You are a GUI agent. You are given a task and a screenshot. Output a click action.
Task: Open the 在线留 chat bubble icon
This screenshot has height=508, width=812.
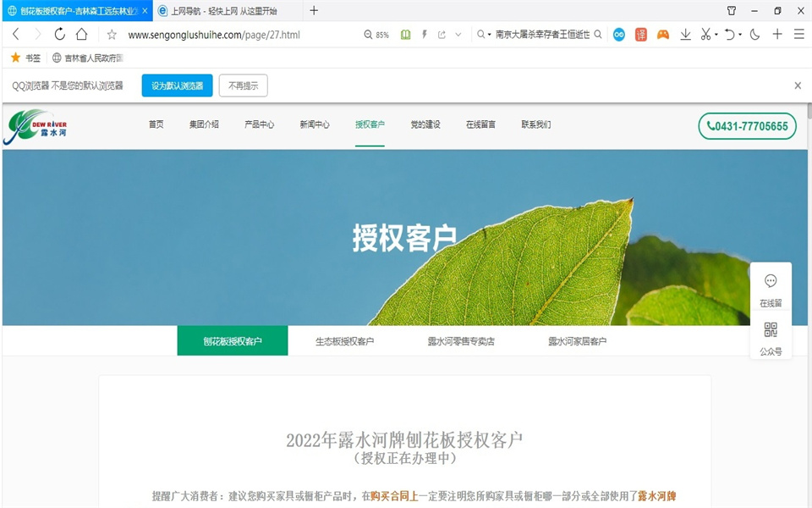coord(771,282)
